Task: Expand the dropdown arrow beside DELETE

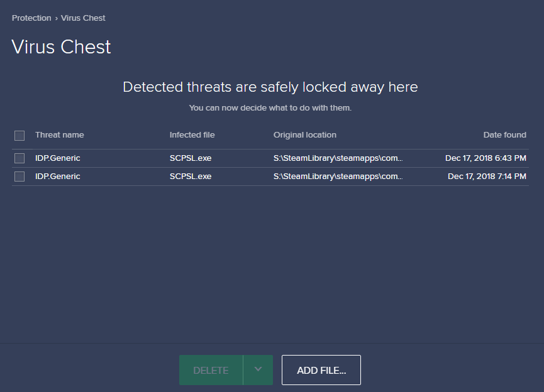Action: click(x=258, y=369)
